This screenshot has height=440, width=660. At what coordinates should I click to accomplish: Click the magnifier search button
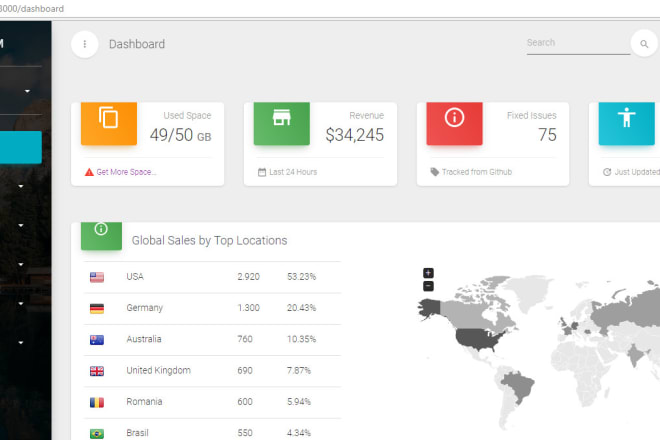click(x=644, y=43)
